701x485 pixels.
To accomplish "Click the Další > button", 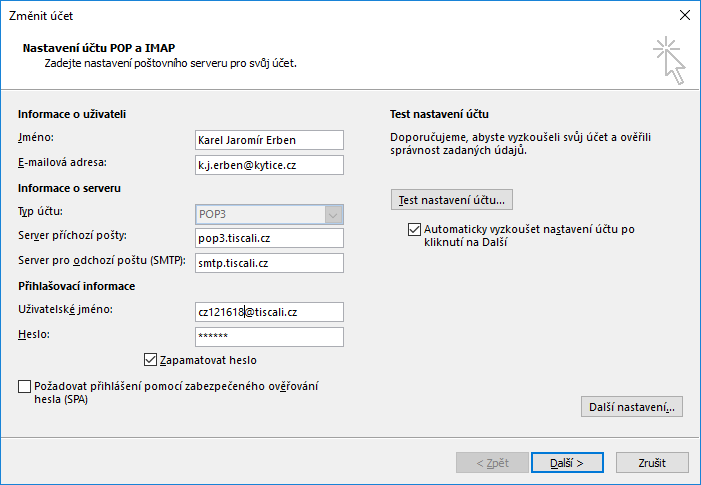I will 567,463.
